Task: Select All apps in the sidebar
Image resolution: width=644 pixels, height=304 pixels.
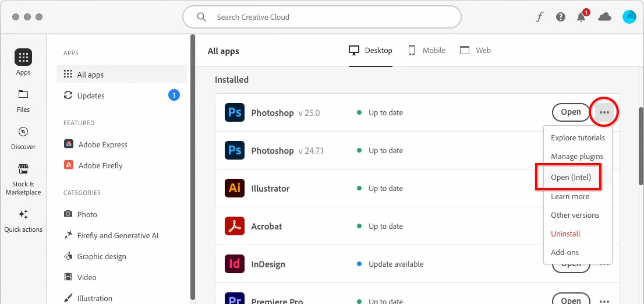Action: (x=122, y=75)
